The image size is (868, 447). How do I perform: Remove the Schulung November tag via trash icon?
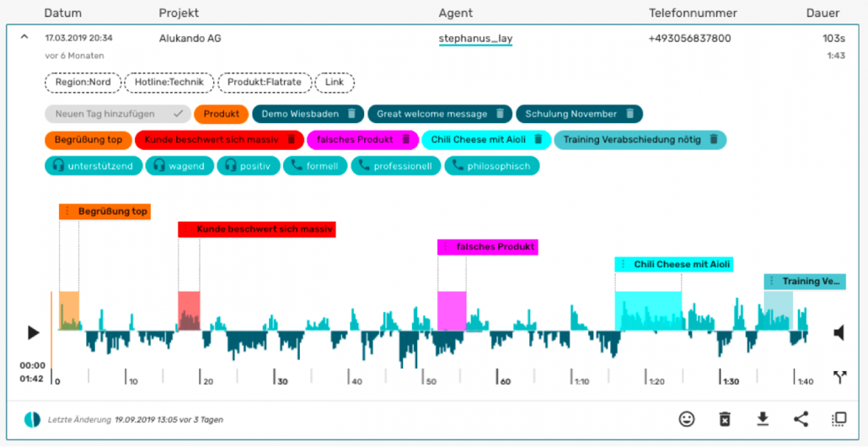630,114
